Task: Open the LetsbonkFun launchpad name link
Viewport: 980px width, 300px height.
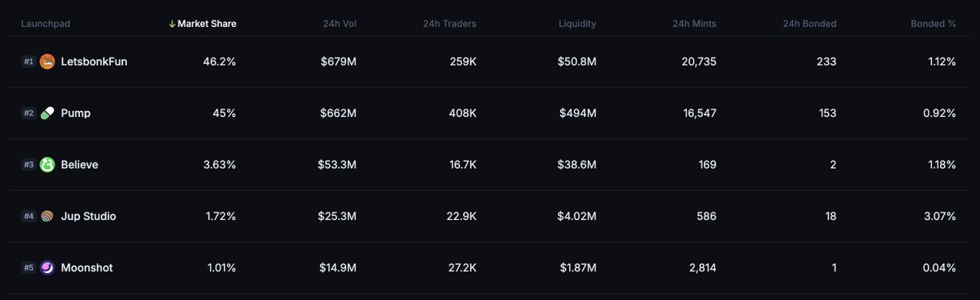Action: 94,61
